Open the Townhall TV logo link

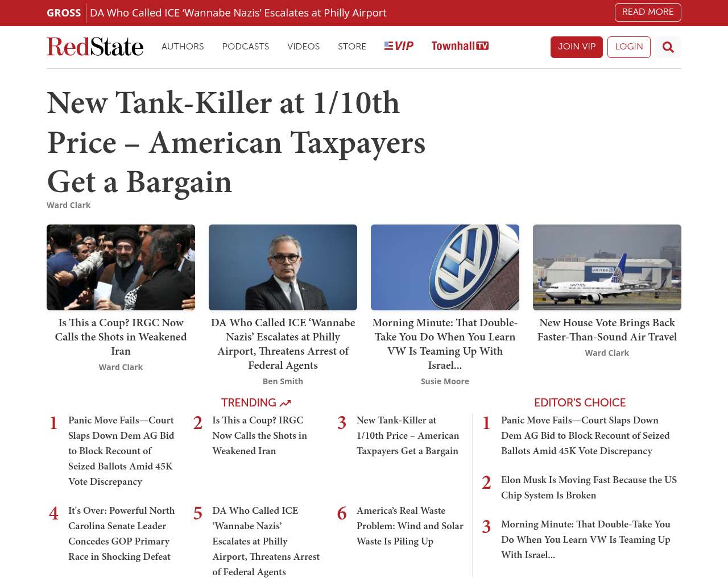[x=460, y=46]
